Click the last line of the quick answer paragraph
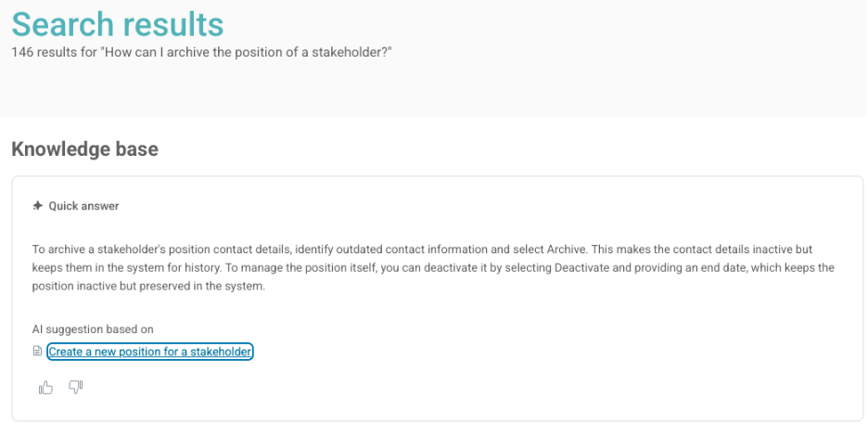 coord(148,285)
